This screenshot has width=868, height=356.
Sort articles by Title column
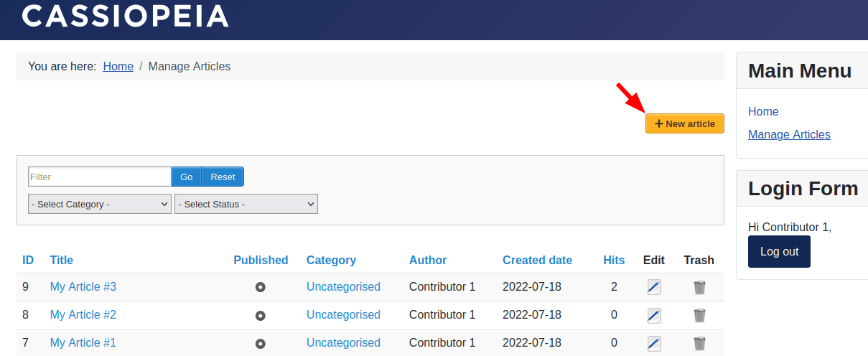pos(62,260)
